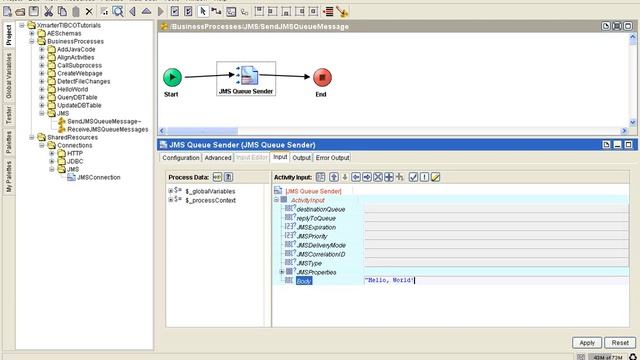Click the Insert plus icon in Activity Input
The width and height of the screenshot is (640, 360).
point(389,177)
